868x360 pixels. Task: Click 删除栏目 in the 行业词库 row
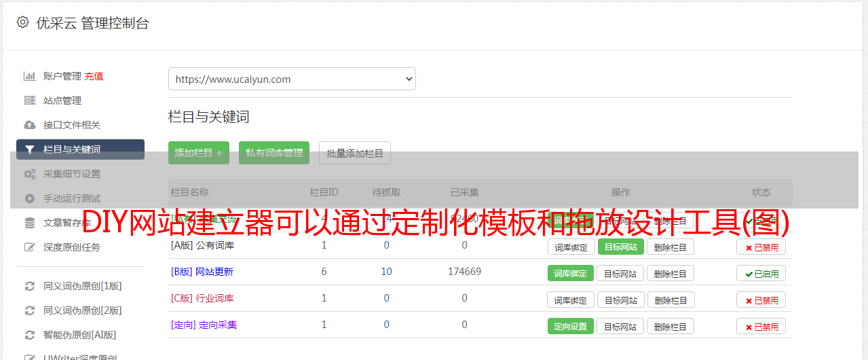coord(671,300)
